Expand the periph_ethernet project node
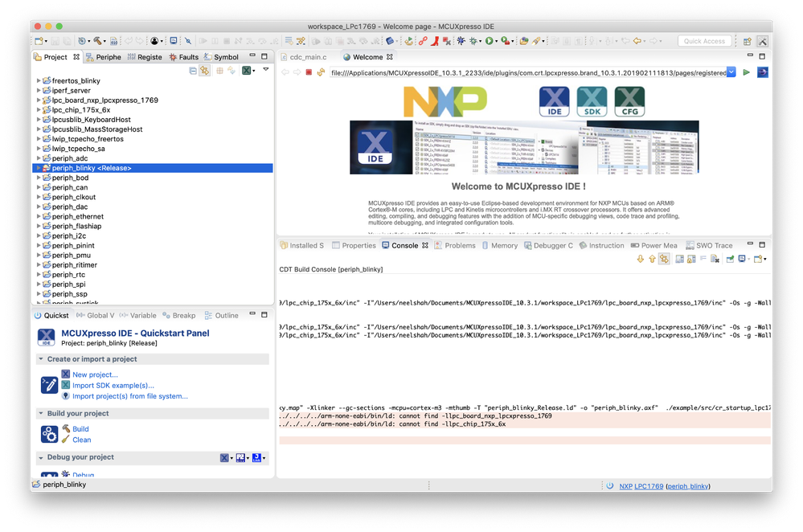This screenshot has width=803, height=532. point(39,216)
